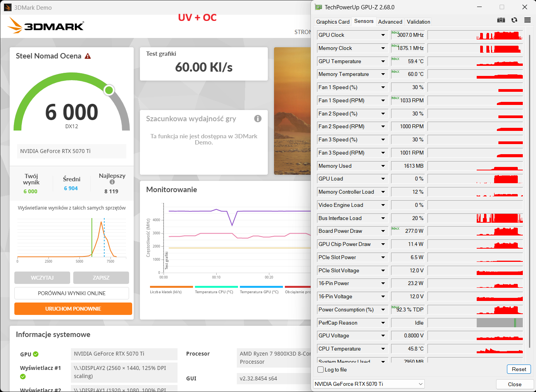Click the orange Liczba klatek legend bar

(171, 287)
